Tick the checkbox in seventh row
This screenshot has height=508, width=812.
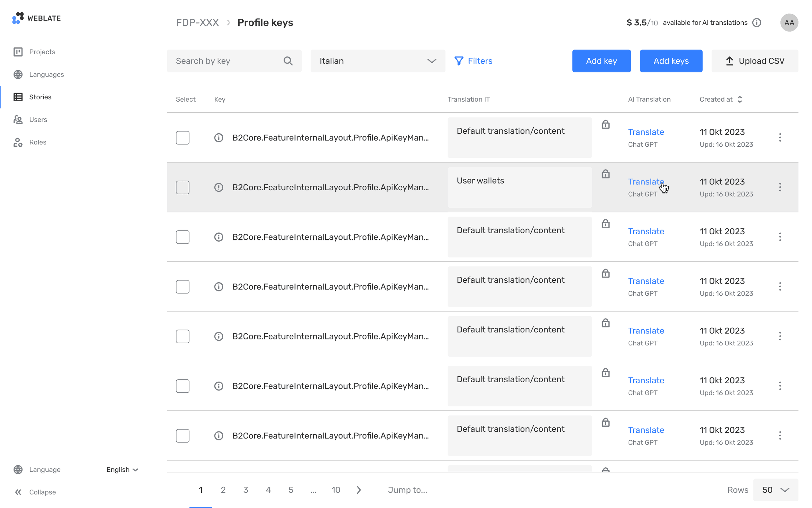point(182,436)
